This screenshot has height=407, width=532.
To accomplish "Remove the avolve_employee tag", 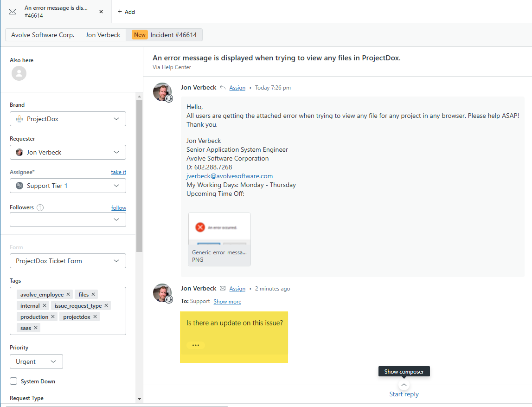I will click(68, 294).
